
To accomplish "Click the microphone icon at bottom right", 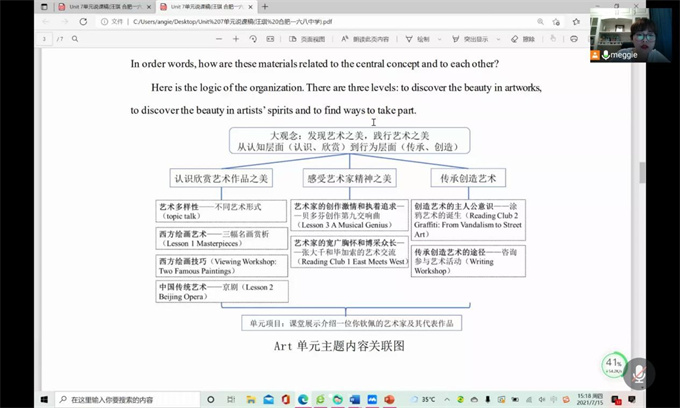I will (x=637, y=374).
